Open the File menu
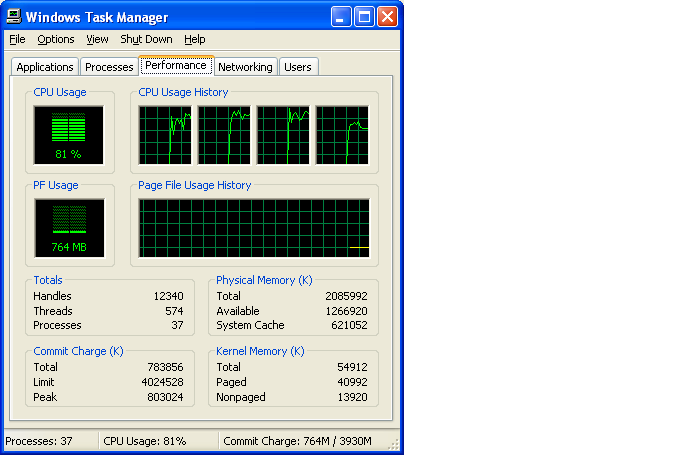Viewport: 680px width, 455px height. pyautogui.click(x=17, y=39)
